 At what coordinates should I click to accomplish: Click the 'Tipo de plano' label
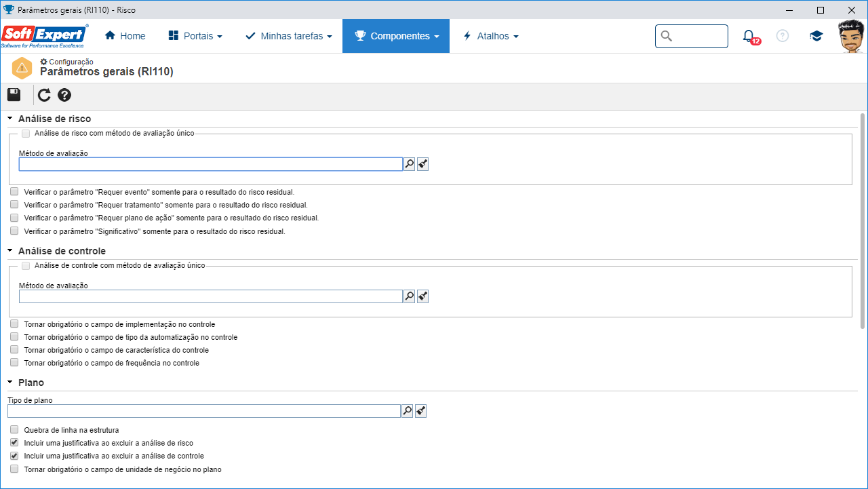pos(30,400)
